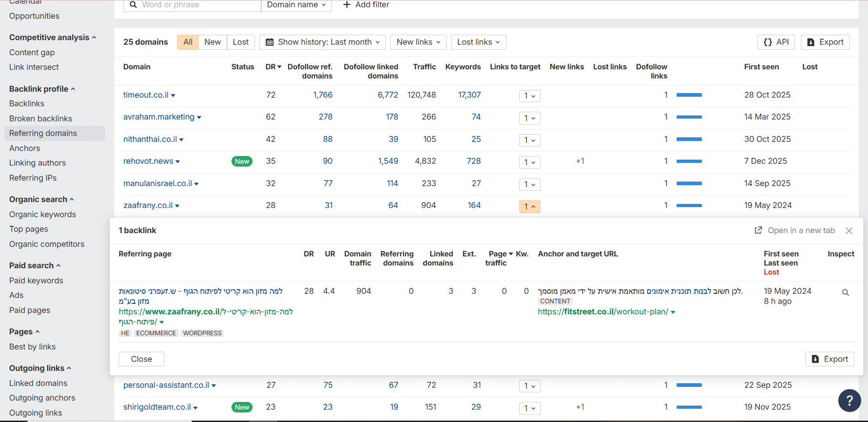Image resolution: width=868 pixels, height=422 pixels.
Task: Collapse the Outgoing links section
Action: 40,368
